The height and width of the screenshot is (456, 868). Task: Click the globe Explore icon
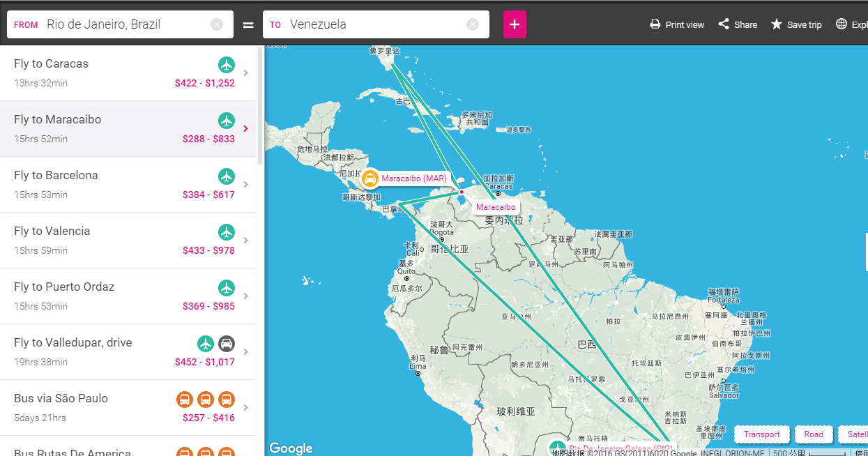[x=842, y=24]
